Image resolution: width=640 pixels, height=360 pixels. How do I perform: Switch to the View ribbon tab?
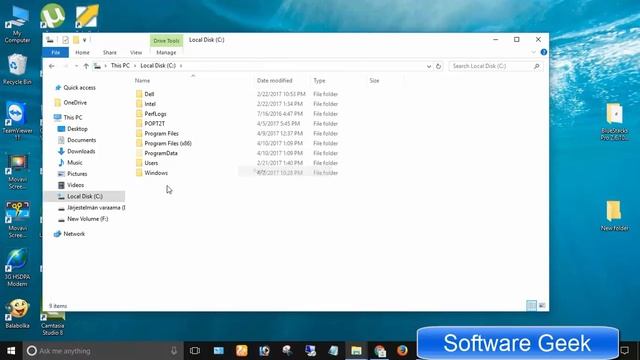136,53
